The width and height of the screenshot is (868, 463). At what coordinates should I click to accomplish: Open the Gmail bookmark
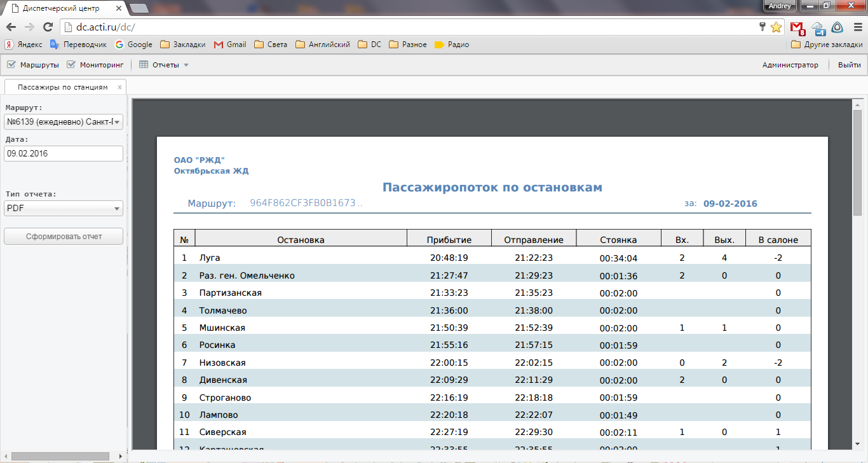[230, 45]
